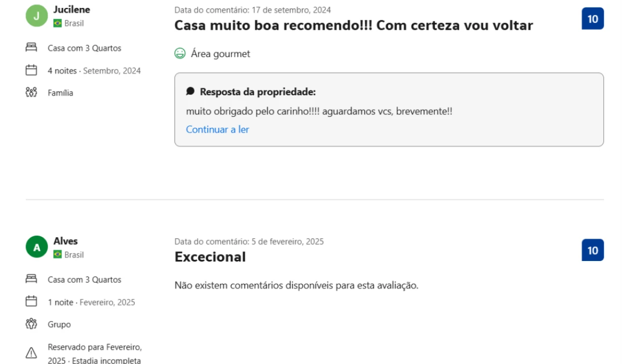Click calendar icon next to 4 noites
This screenshot has width=634, height=364.
tap(31, 70)
